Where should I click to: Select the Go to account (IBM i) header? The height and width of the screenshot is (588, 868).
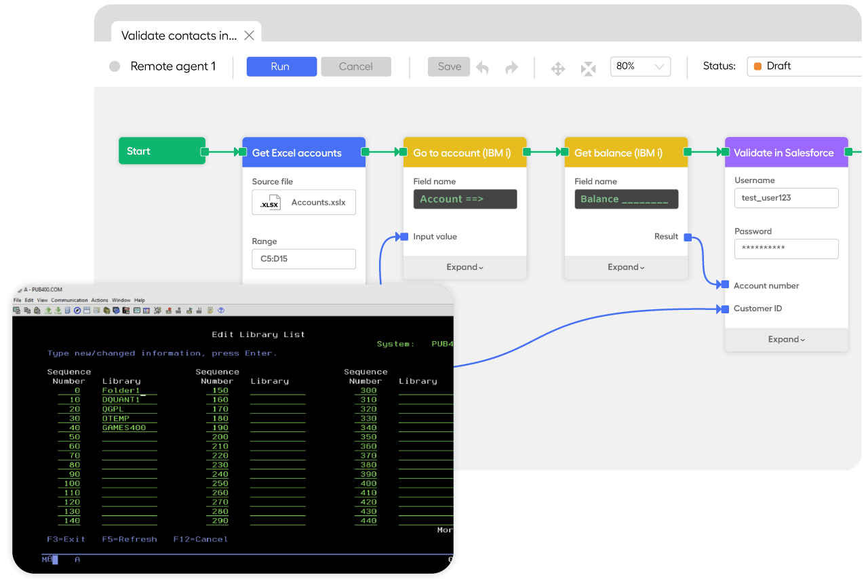tap(465, 153)
